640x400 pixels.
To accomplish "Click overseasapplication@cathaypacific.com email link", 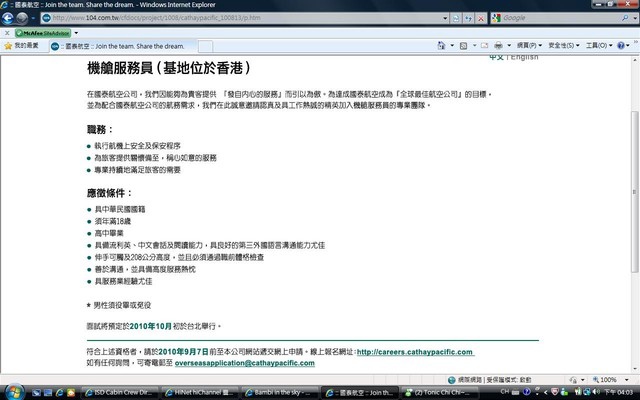I will pos(244,363).
